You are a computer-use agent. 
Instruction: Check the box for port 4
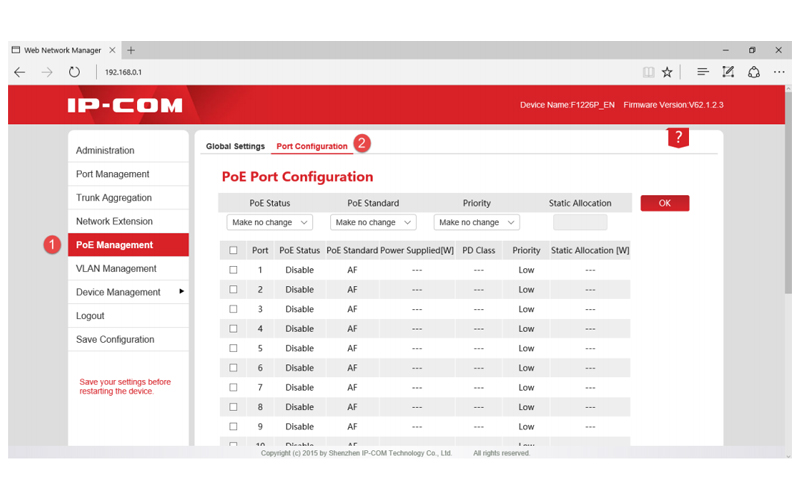point(233,329)
